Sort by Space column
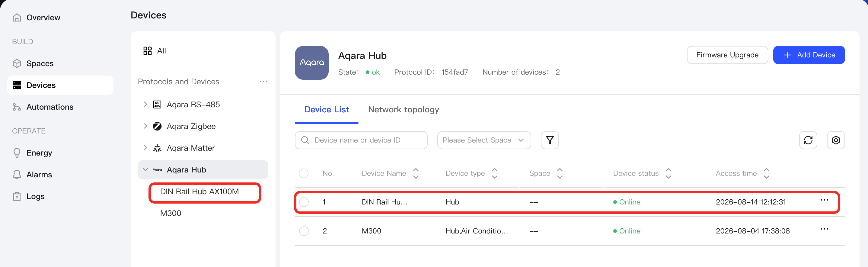 click(x=560, y=173)
